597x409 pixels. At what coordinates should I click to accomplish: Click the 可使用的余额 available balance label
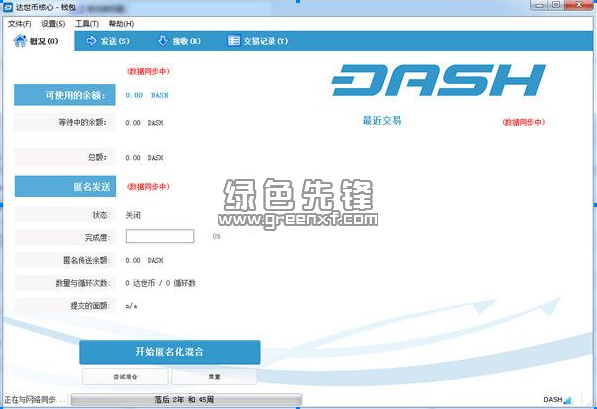click(x=65, y=95)
